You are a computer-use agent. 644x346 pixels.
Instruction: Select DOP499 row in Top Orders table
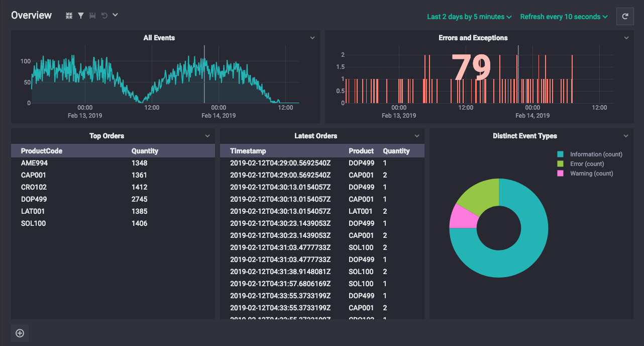click(113, 199)
